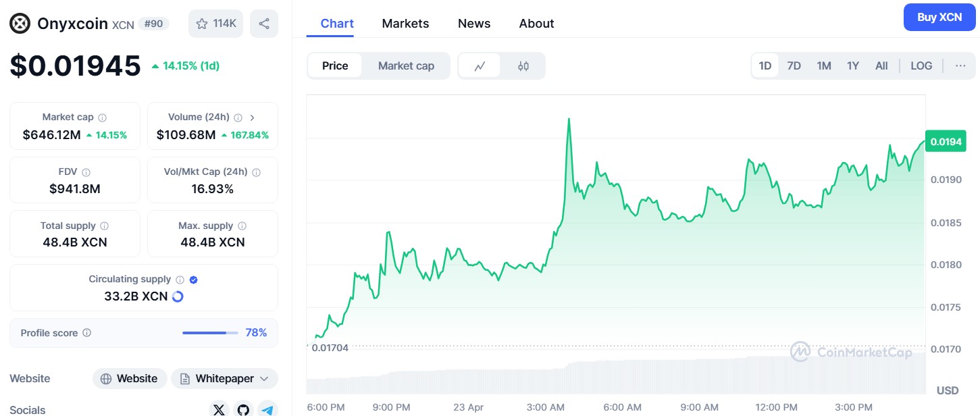980x416 pixels.
Task: Click the Buy XCN button
Action: 939,18
